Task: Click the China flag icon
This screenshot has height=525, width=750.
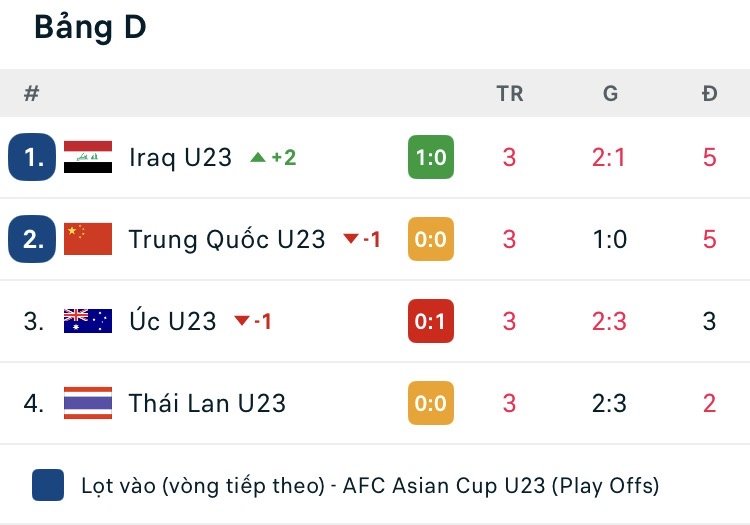Action: [x=88, y=239]
